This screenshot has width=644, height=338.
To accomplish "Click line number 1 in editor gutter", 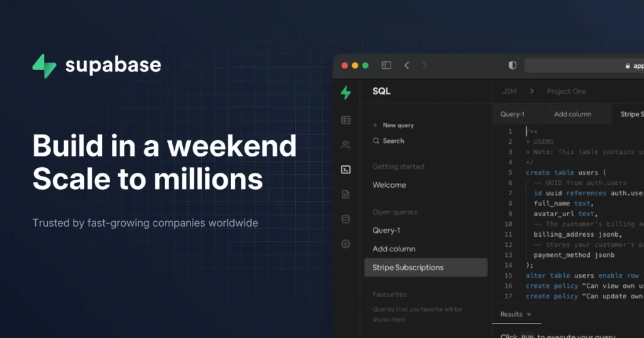I will [510, 131].
